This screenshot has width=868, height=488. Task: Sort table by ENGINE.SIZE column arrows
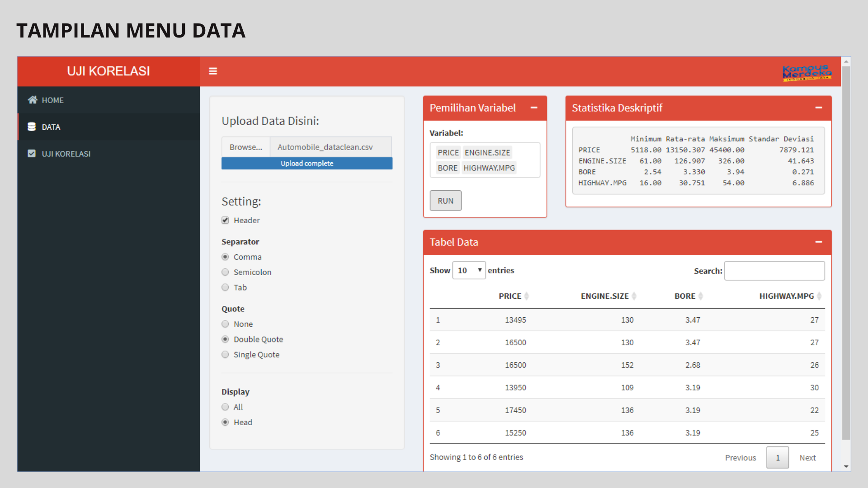pos(634,296)
